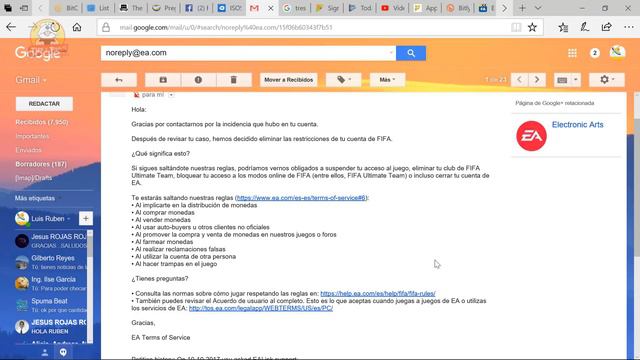The height and width of the screenshot is (360, 640).
Task: Open the Más dropdown menu
Action: tap(387, 80)
